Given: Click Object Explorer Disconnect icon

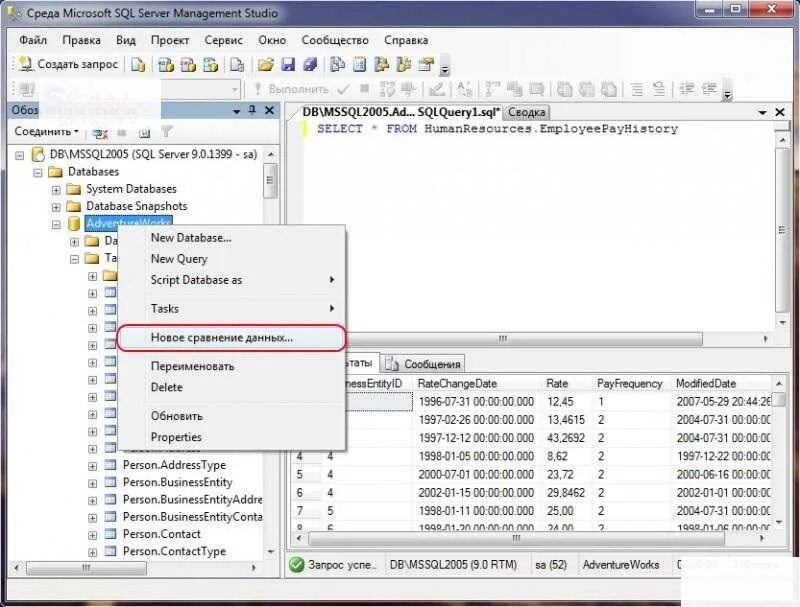Looking at the screenshot, I should tap(100, 133).
